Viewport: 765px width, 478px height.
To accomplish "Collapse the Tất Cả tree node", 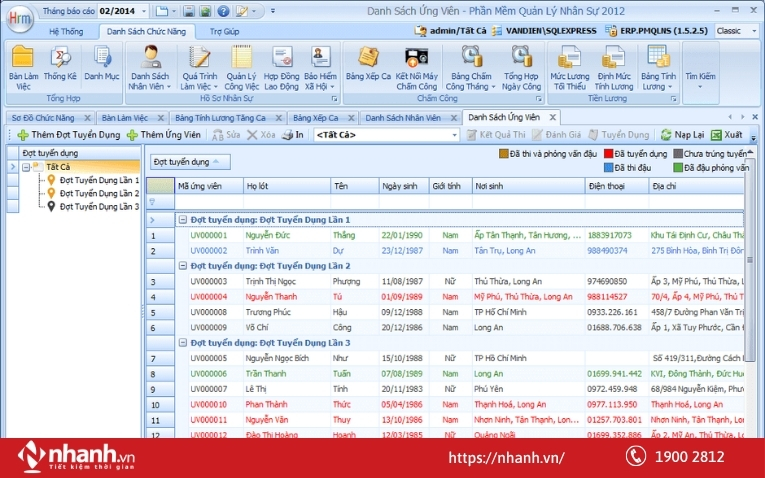I will pyautogui.click(x=25, y=167).
